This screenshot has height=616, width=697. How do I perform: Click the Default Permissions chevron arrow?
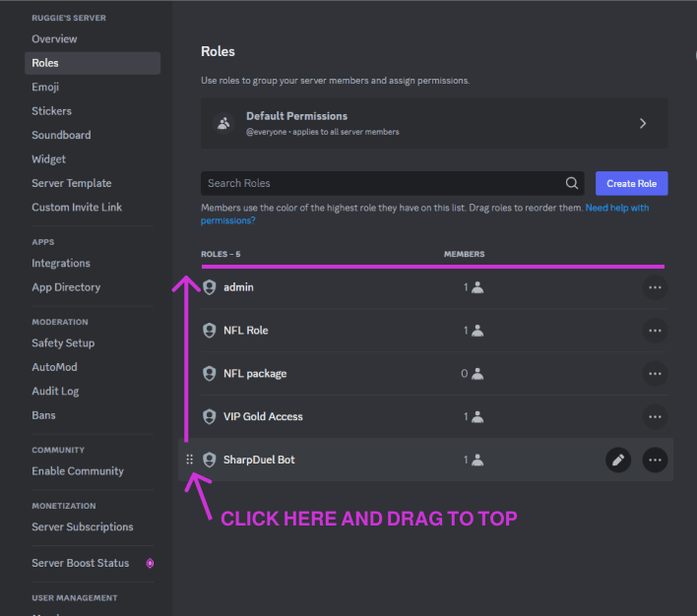[x=643, y=124]
